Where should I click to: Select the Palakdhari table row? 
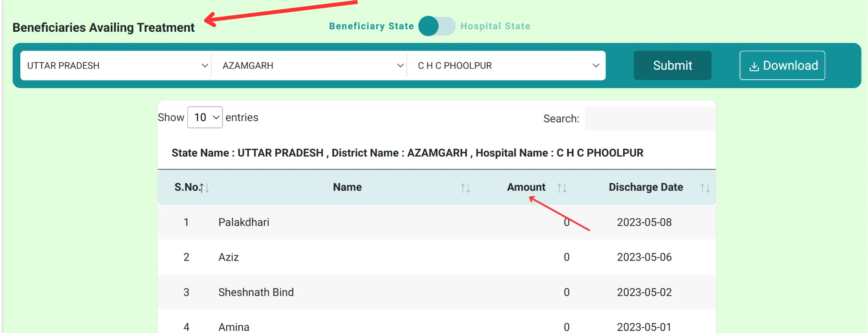click(437, 222)
